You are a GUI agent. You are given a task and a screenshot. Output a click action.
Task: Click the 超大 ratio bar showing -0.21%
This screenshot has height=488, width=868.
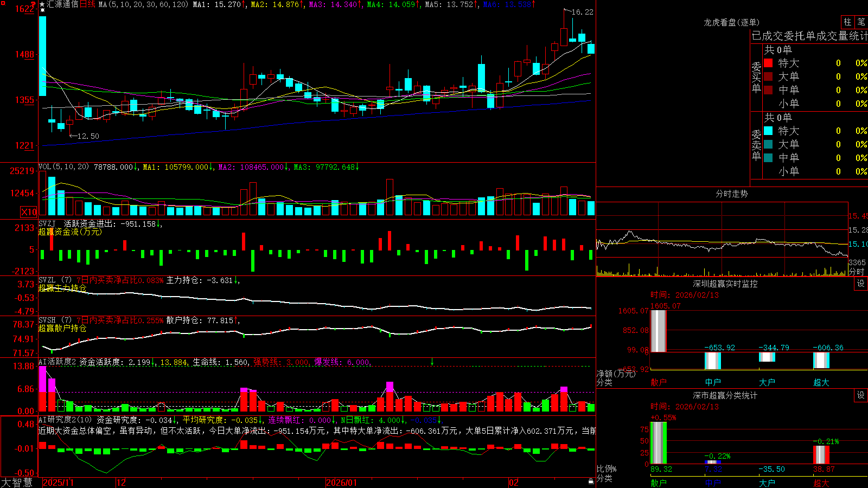pos(821,454)
